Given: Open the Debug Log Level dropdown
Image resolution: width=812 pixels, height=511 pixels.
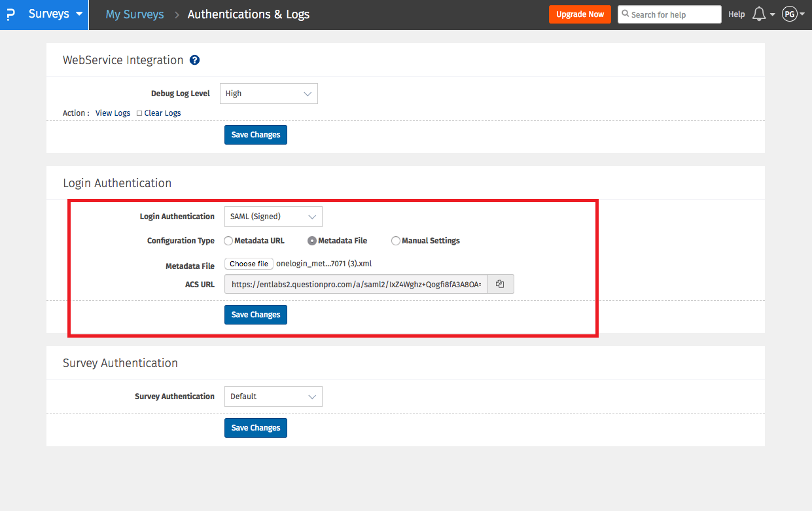Looking at the screenshot, I should [x=269, y=94].
